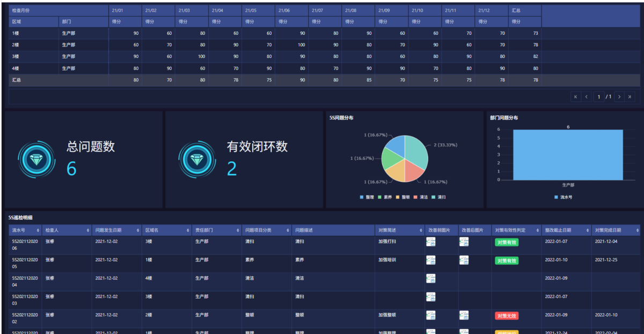Open 改善前图片 thumbnail for row 5S20211202004

point(431,278)
